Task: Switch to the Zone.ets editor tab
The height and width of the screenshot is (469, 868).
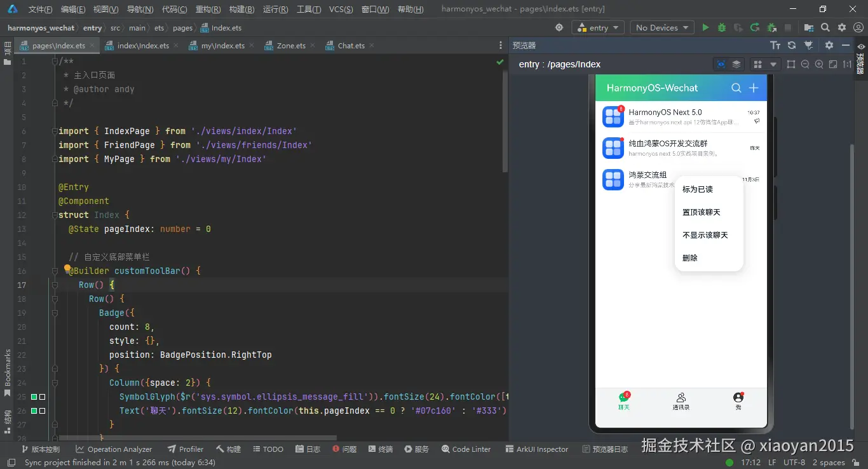Action: [290, 46]
